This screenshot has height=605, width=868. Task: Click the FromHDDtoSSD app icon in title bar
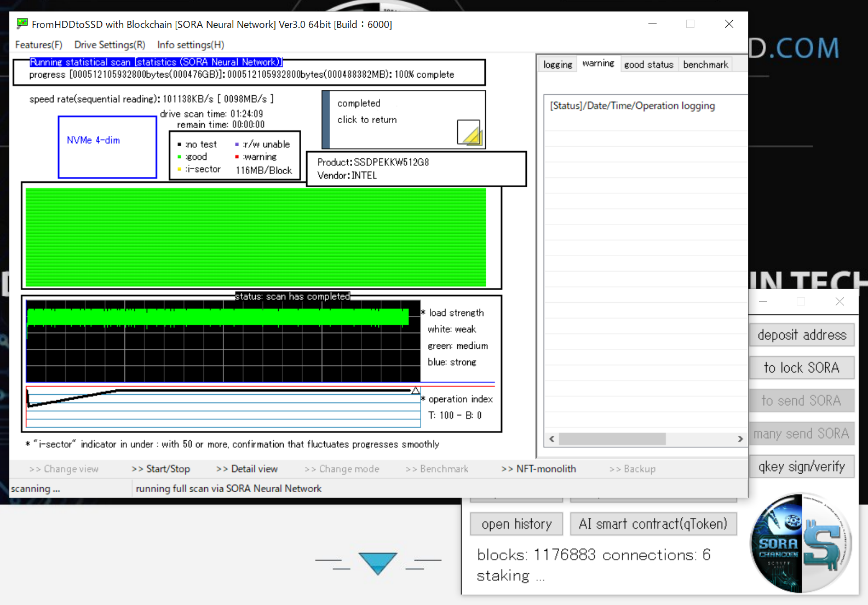tap(22, 24)
